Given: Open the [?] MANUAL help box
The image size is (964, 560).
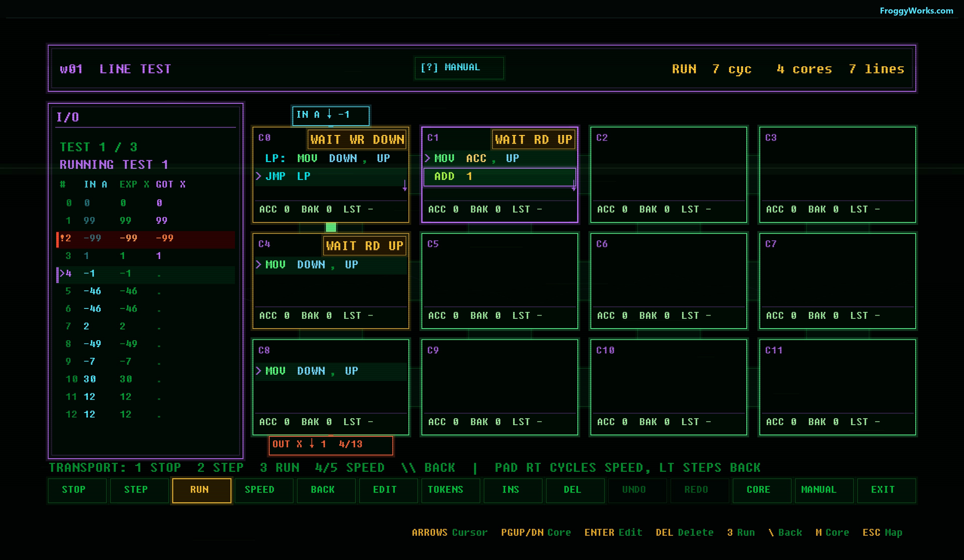Looking at the screenshot, I should [x=459, y=68].
